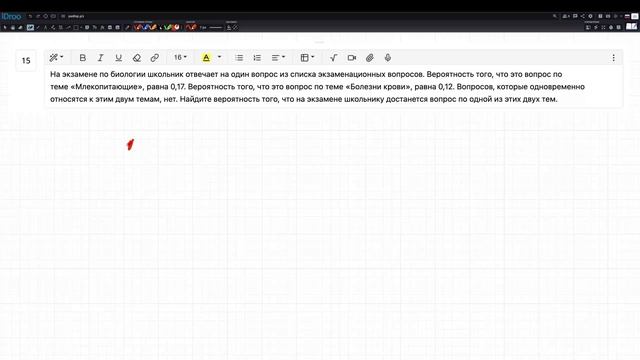Select the rectangle shape tool
The image size is (640, 360).
(x=76, y=27)
